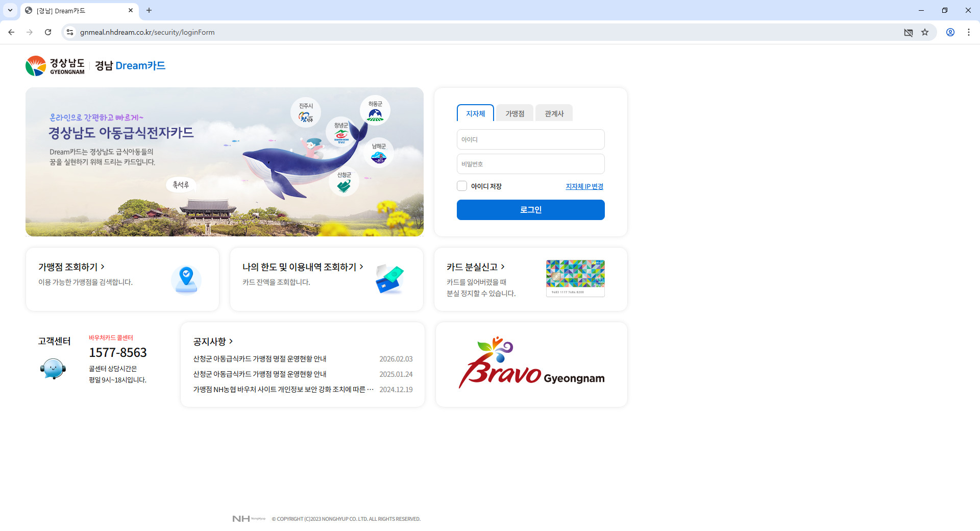Viewport: 980px width, 531px height.
Task: Click the 산청군 county emblem bubble
Action: [344, 181]
